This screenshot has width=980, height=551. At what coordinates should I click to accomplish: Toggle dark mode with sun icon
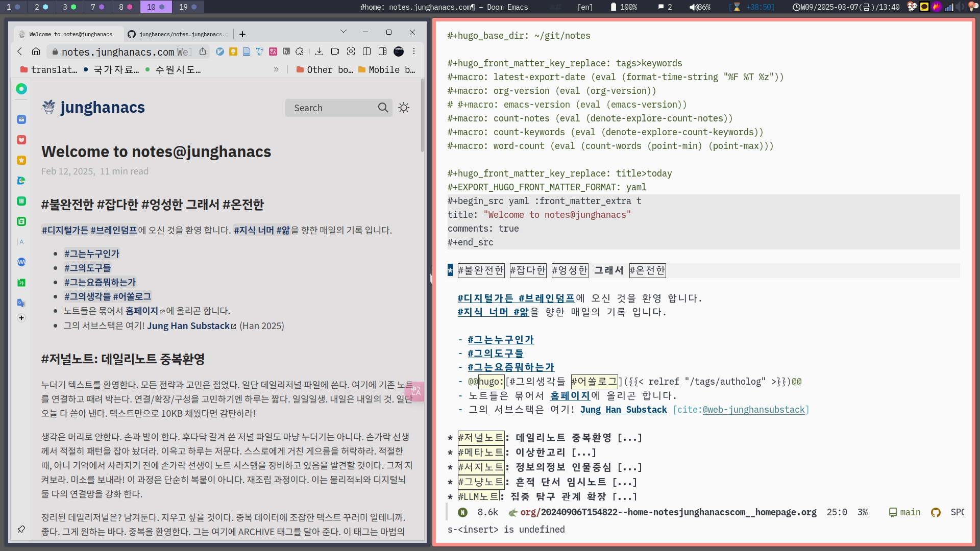coord(404,108)
